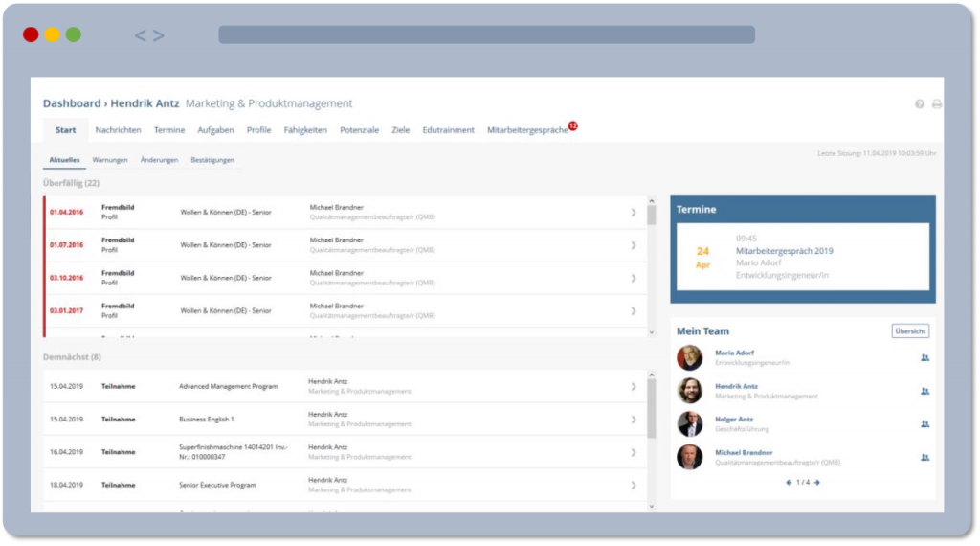Select the Warnungen sub-tab
The width and height of the screenshot is (980, 546).
pos(110,160)
